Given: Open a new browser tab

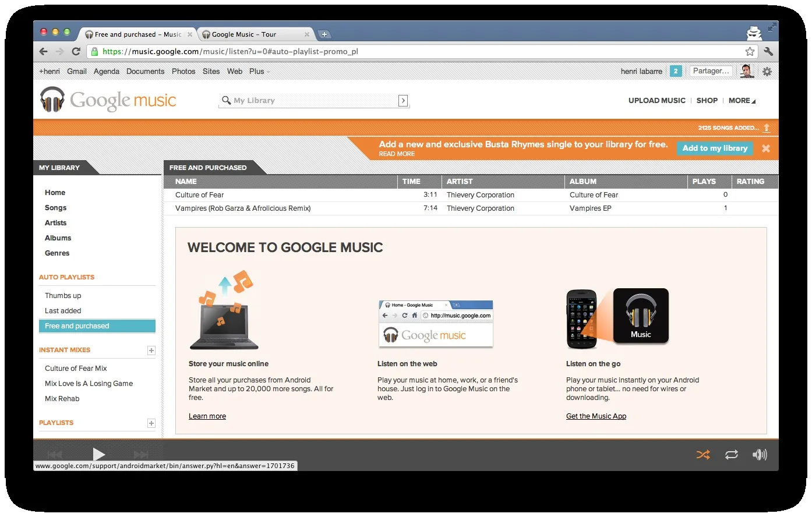Looking at the screenshot, I should pos(324,34).
